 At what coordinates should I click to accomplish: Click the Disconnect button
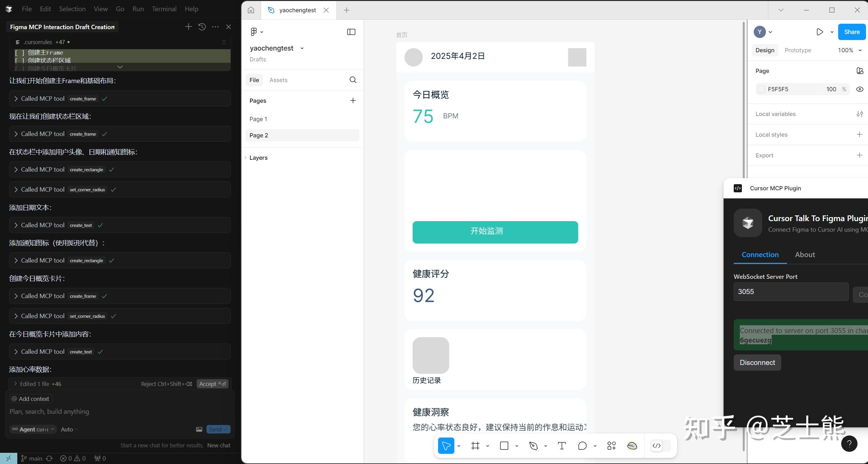click(x=757, y=363)
